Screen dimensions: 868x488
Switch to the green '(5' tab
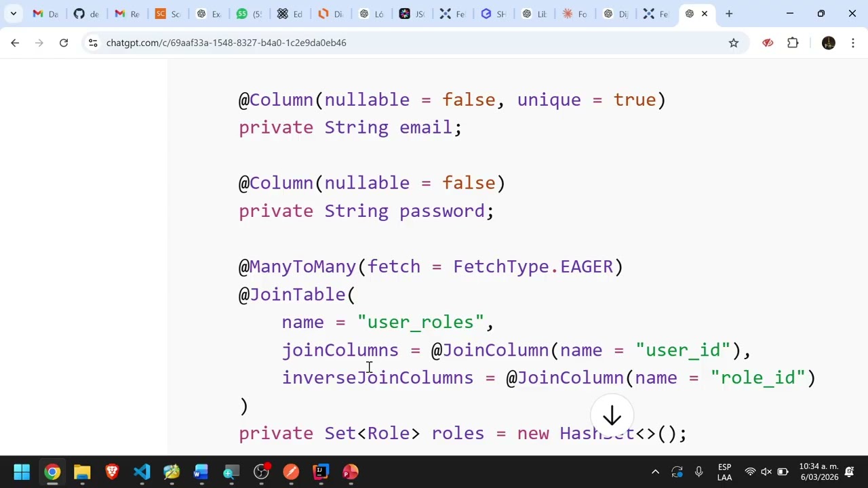(x=248, y=14)
